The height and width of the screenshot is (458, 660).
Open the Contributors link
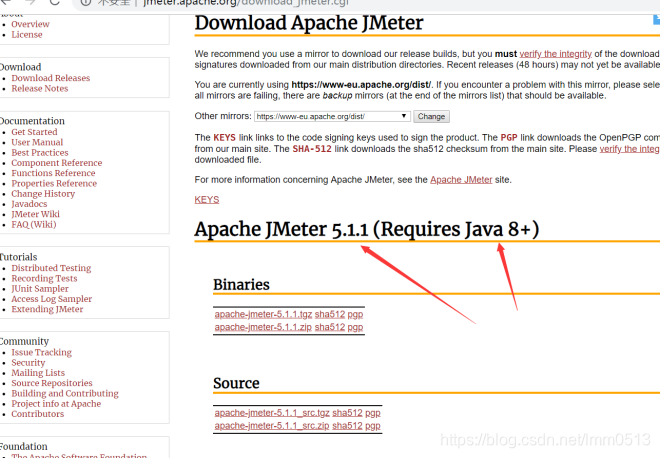pyautogui.click(x=37, y=414)
